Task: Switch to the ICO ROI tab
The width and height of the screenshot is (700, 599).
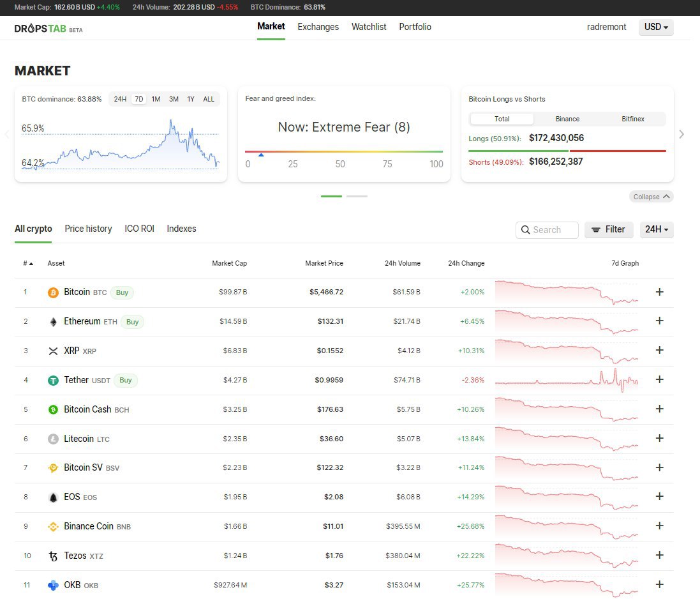Action: click(139, 229)
